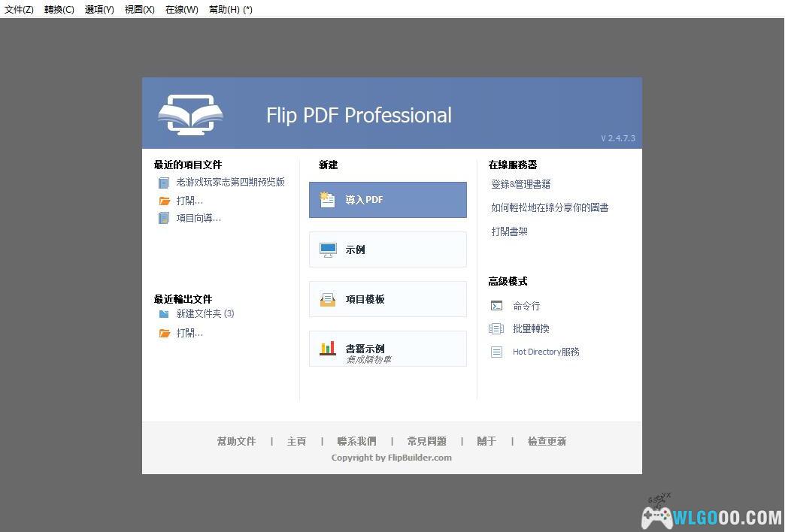Click the 主頁 footer link

pos(296,441)
